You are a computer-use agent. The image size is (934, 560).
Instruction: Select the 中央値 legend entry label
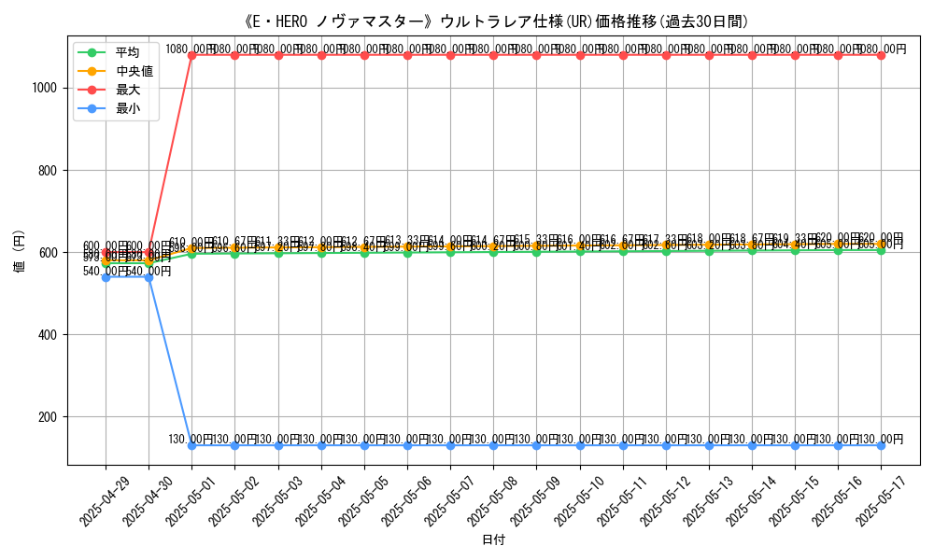[134, 72]
